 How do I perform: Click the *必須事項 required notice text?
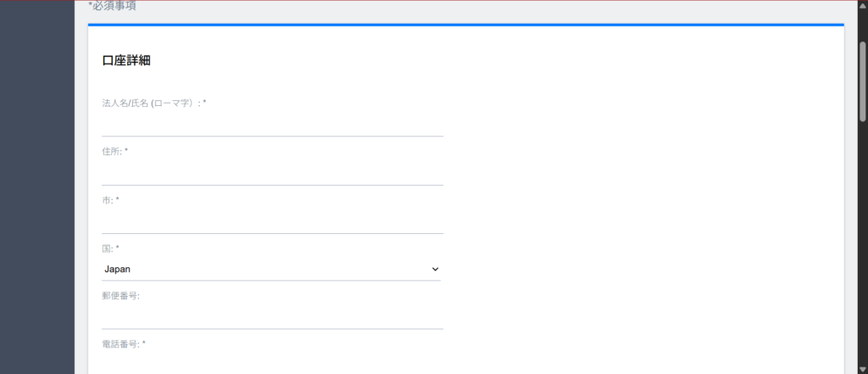click(x=112, y=6)
